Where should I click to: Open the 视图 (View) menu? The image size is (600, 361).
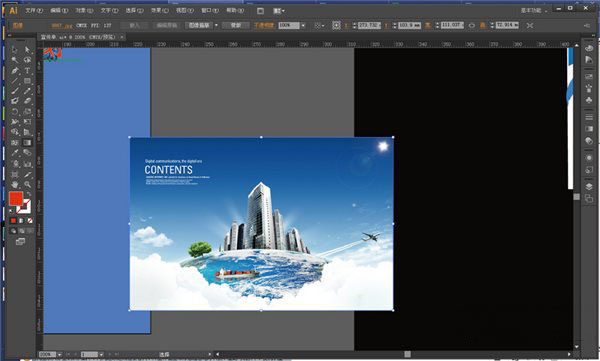pos(185,11)
